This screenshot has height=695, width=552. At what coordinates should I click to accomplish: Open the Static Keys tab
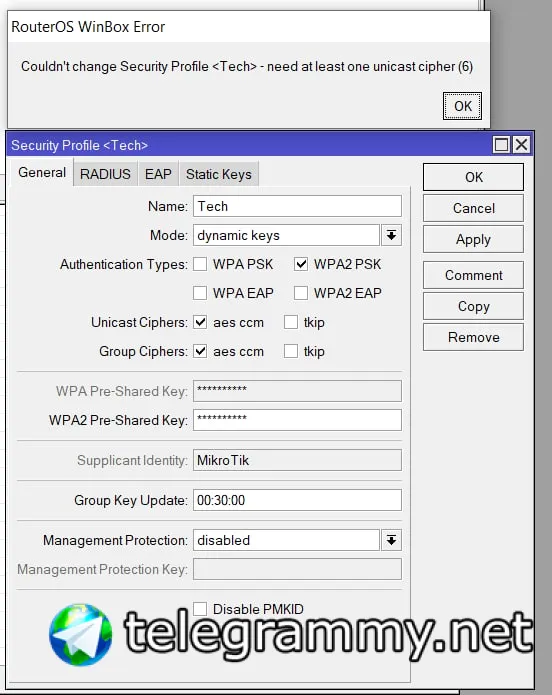tap(219, 174)
